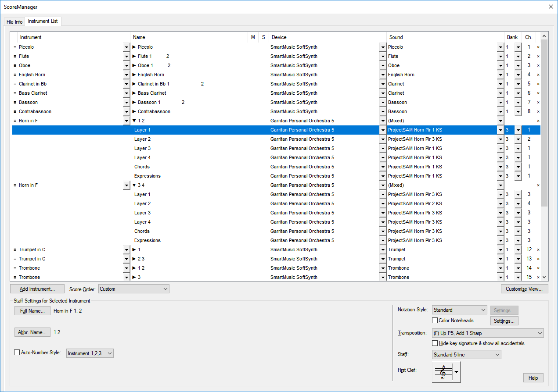Toggle Hide key signature & show all accidentals
Viewport: 558px width, 392px height.
pos(435,343)
